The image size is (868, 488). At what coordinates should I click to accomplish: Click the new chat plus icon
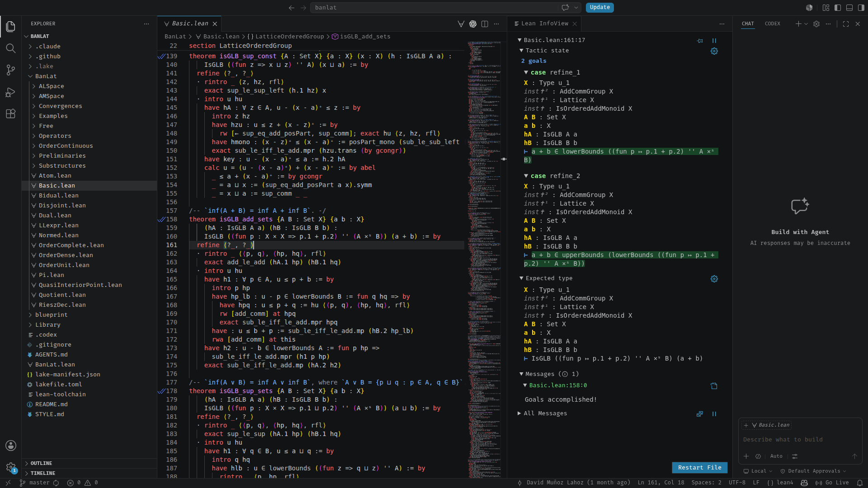tap(798, 24)
